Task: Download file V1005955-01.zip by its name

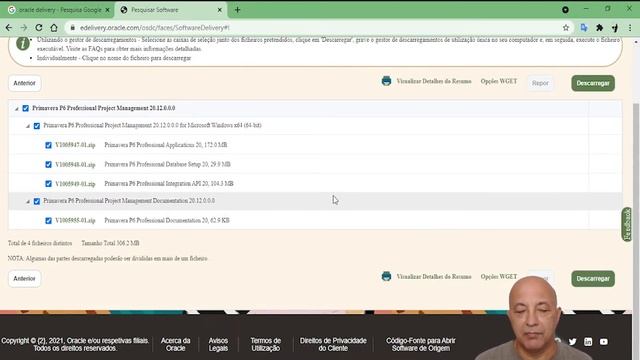Action: (75, 220)
